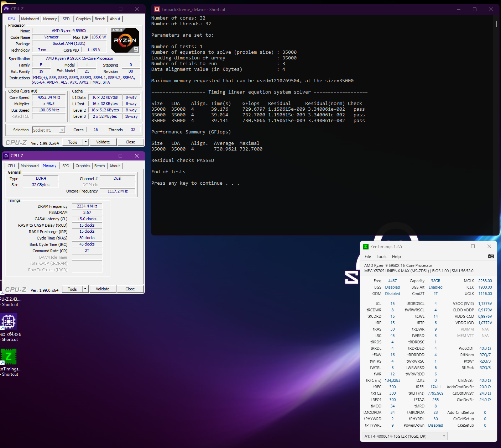Click Close button in top CPU-Z window
501x448 pixels.
(x=130, y=142)
